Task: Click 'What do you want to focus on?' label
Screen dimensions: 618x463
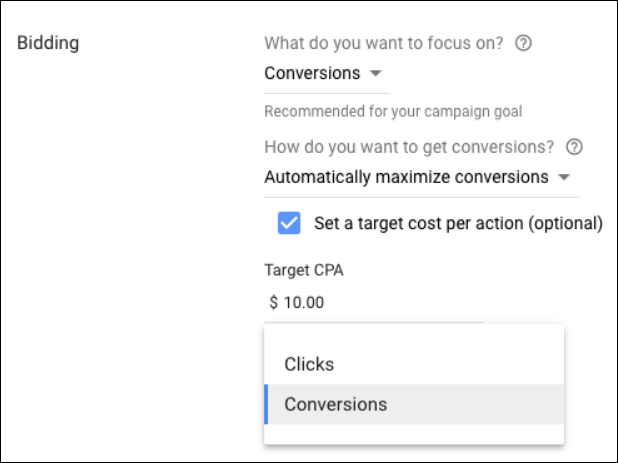Action: (384, 43)
